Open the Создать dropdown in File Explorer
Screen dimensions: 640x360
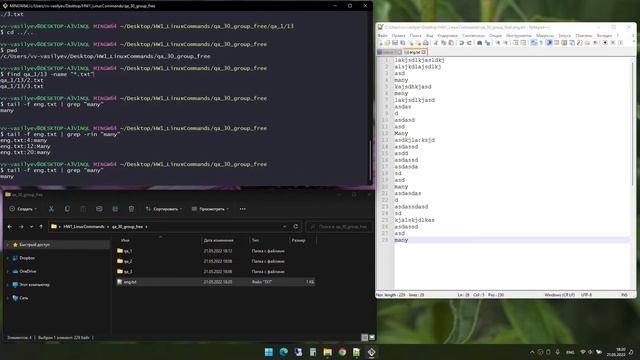[23, 209]
